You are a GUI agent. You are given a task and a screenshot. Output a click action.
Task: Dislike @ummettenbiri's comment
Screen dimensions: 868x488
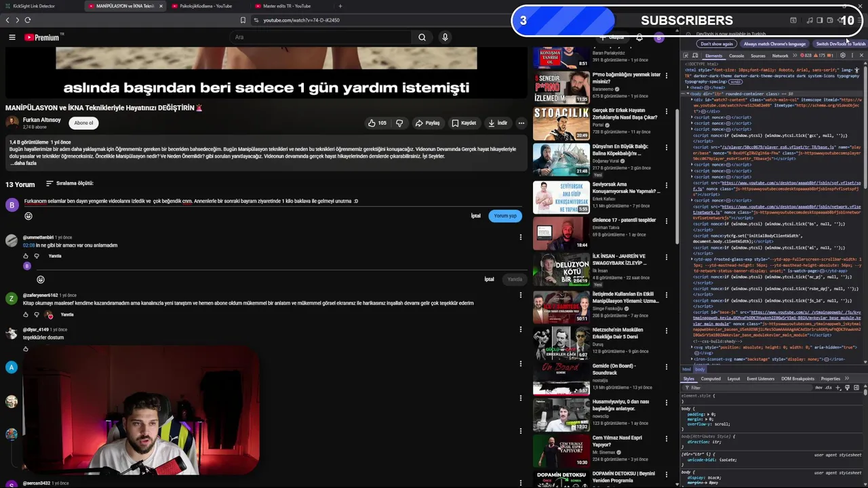click(x=37, y=256)
